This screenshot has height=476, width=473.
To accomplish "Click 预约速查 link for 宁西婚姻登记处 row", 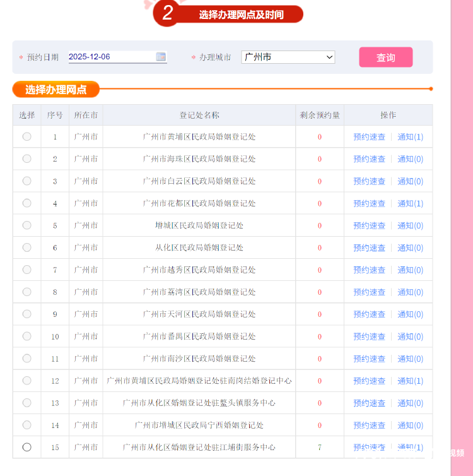I will coord(370,425).
